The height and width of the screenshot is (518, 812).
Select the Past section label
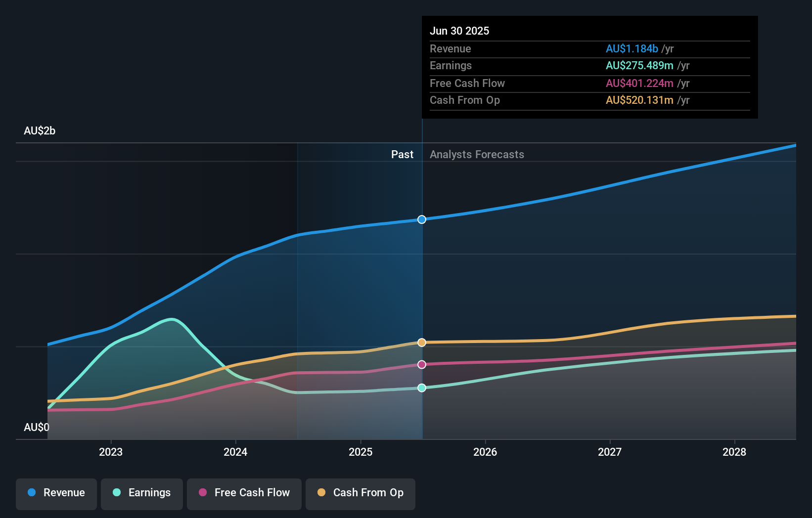pos(402,154)
